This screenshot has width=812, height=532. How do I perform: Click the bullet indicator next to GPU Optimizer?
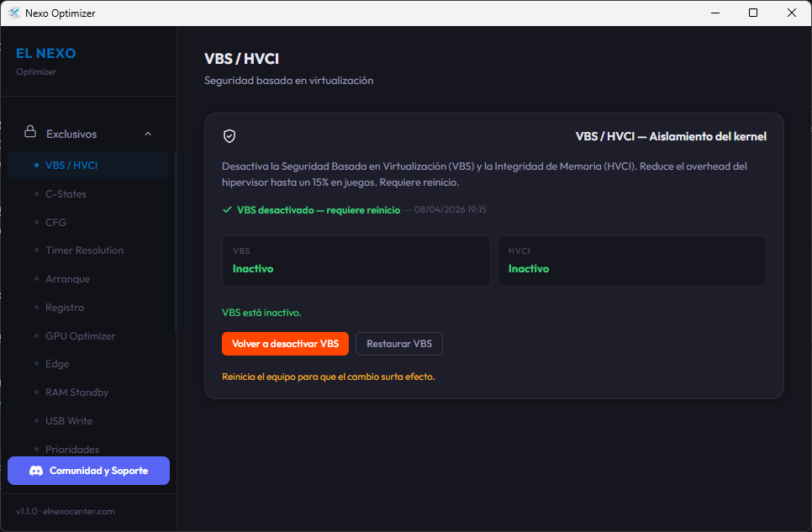pos(34,335)
